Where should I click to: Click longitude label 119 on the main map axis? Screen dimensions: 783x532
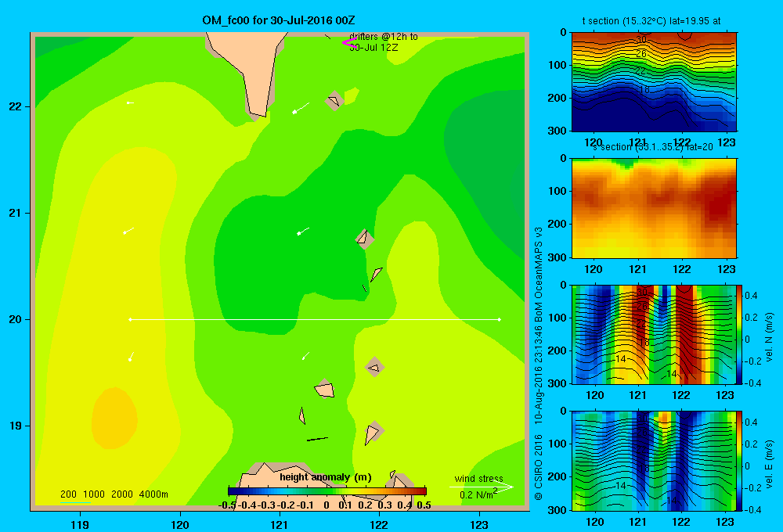point(80,524)
